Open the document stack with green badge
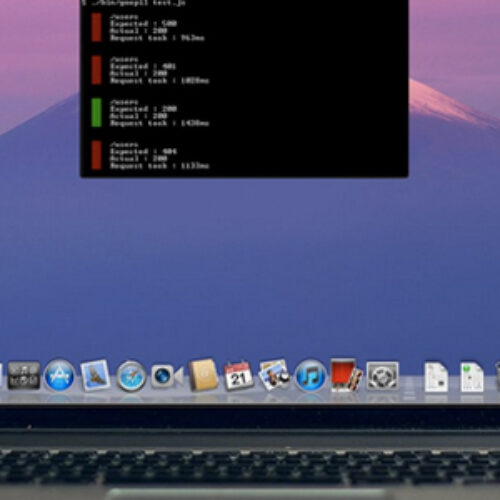Screen dimensions: 500x500 point(472,377)
